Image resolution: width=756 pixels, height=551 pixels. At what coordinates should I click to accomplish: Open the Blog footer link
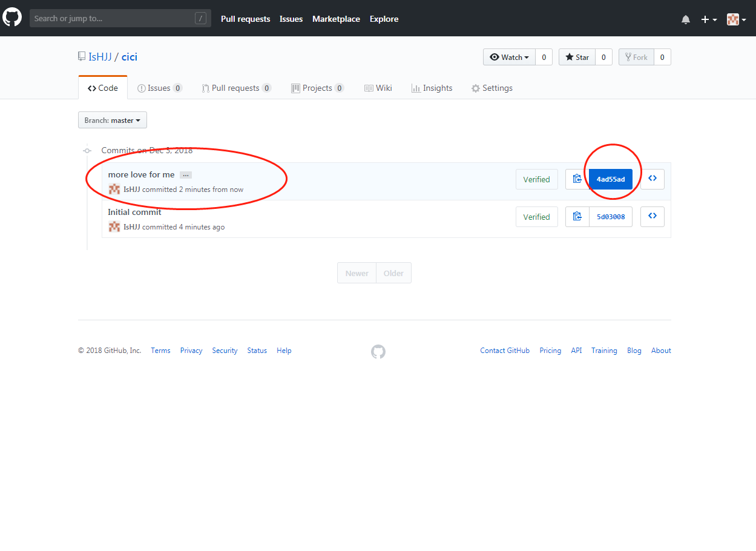tap(634, 351)
